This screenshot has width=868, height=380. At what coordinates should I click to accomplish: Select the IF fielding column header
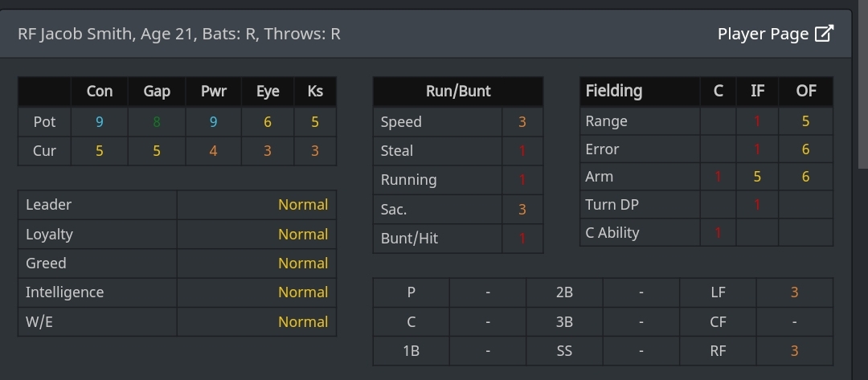[757, 91]
